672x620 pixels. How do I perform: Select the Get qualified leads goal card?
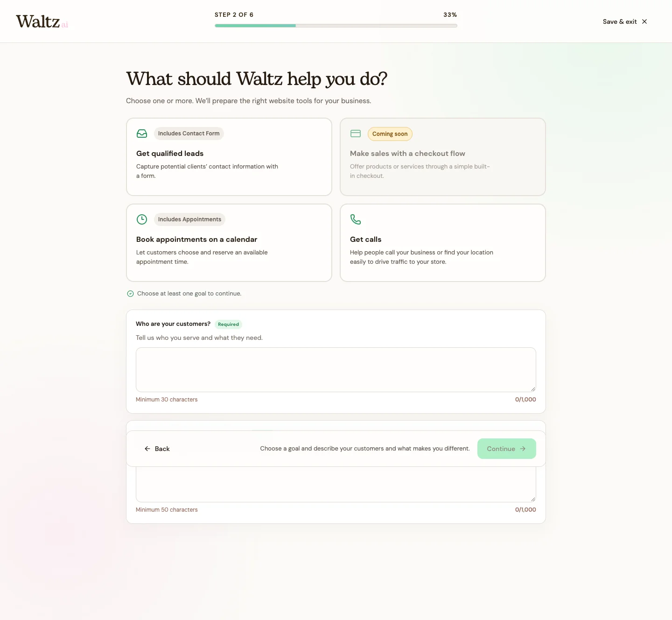click(x=229, y=157)
